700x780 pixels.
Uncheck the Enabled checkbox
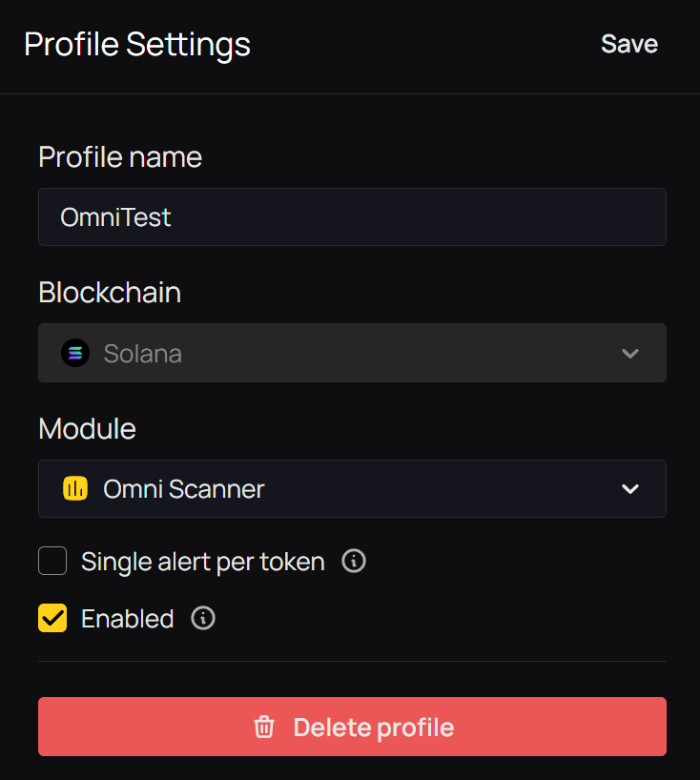tap(52, 618)
